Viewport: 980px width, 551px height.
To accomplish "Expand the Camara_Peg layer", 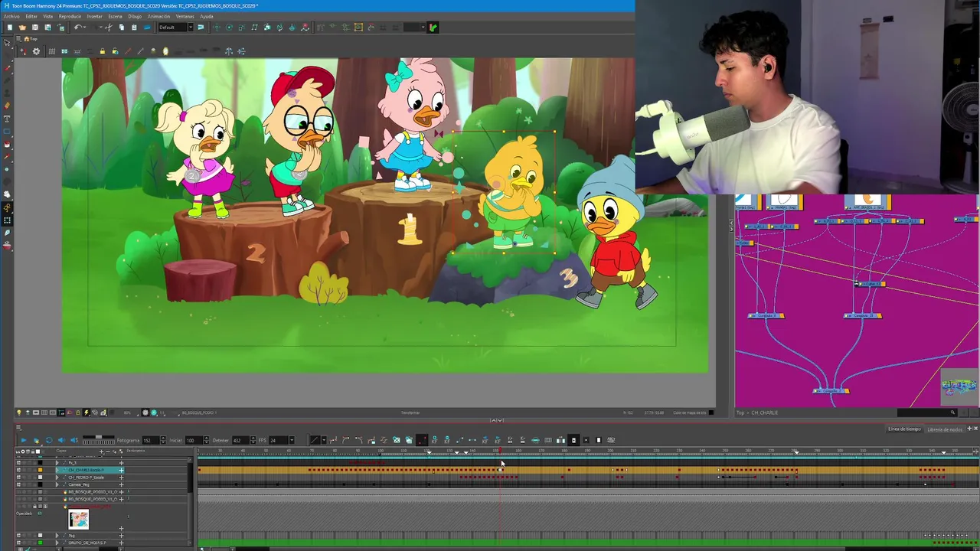I will coord(57,484).
